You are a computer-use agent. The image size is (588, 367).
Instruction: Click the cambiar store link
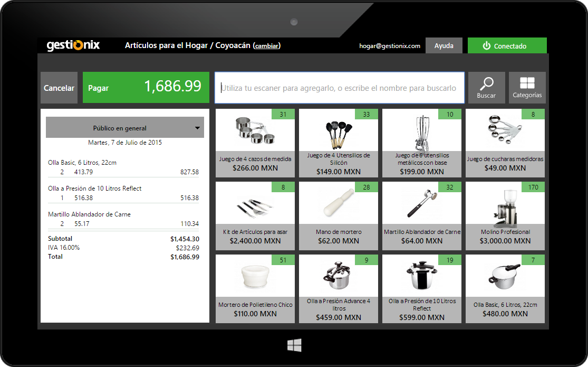[266, 46]
